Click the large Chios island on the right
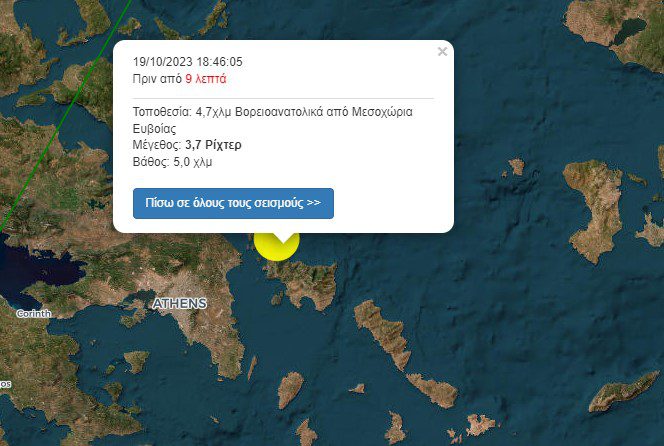 coord(595,210)
